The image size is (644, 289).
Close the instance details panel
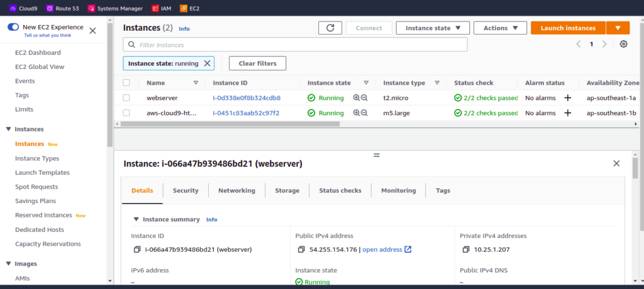pyautogui.click(x=616, y=163)
